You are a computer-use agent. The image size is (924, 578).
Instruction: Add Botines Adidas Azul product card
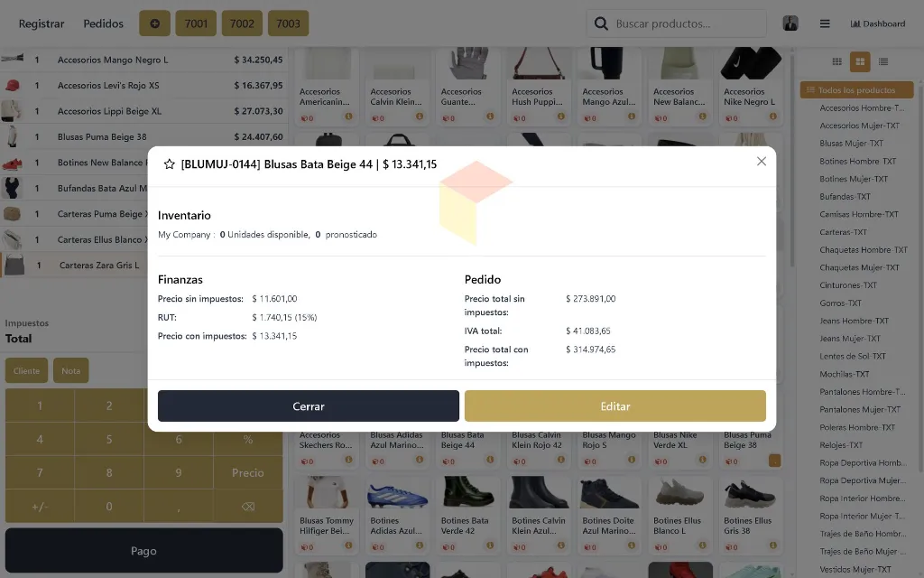397,516
